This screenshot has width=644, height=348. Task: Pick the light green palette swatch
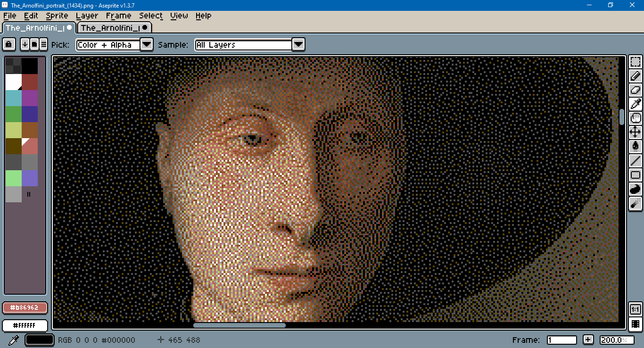14,178
